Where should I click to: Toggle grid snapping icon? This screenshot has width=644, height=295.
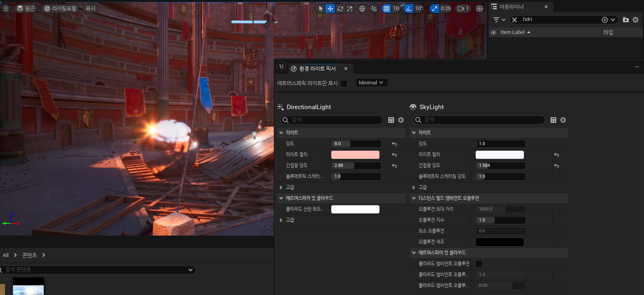click(x=386, y=8)
